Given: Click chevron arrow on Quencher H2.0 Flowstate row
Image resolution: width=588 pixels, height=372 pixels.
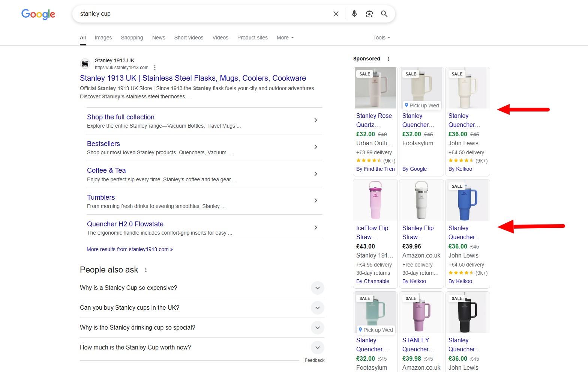Looking at the screenshot, I should coord(316,227).
